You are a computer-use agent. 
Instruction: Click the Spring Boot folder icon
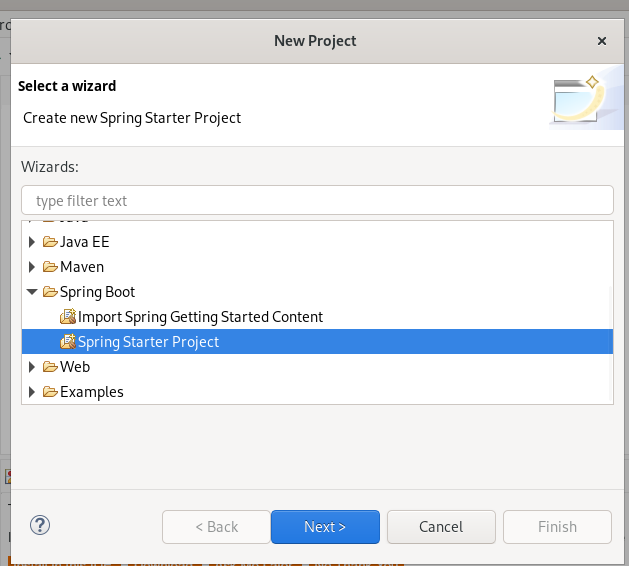pos(50,292)
